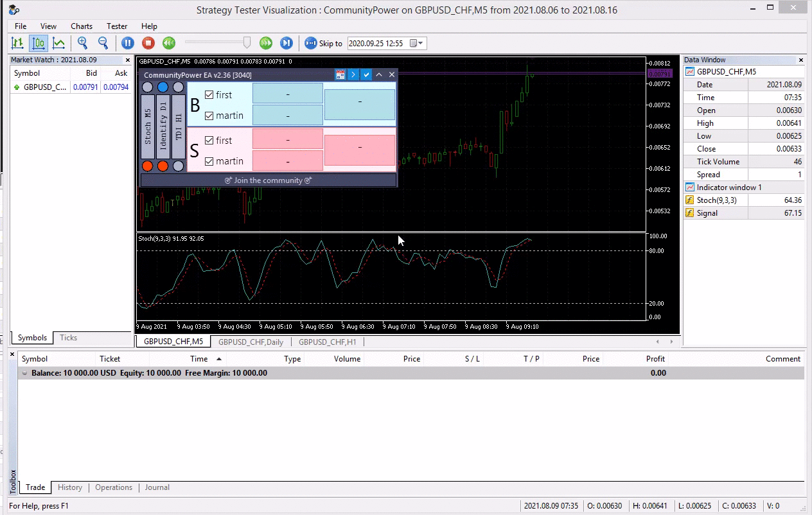Click the vertical Stoch M5 button

click(x=148, y=127)
